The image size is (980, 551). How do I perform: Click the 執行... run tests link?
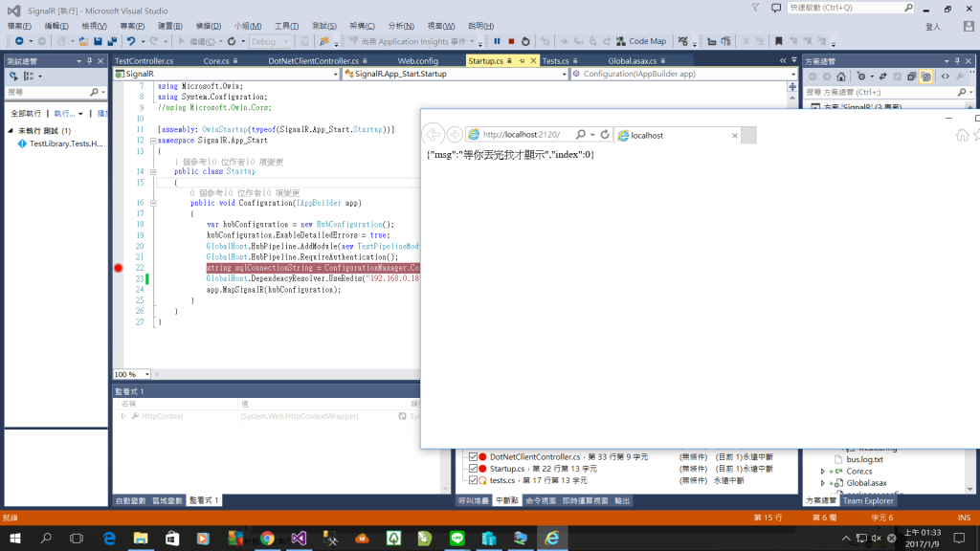tap(64, 113)
